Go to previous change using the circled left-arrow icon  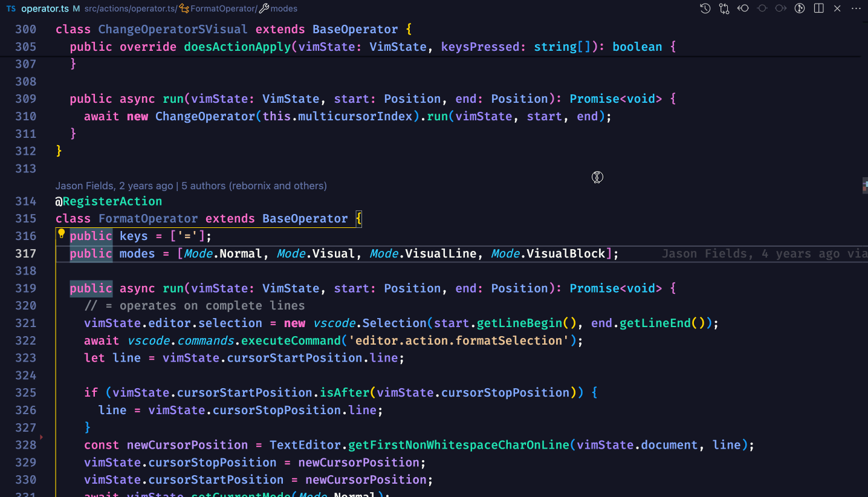743,8
